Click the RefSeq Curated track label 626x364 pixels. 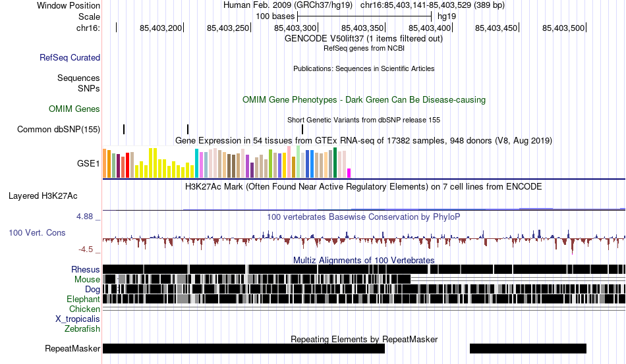[70, 57]
